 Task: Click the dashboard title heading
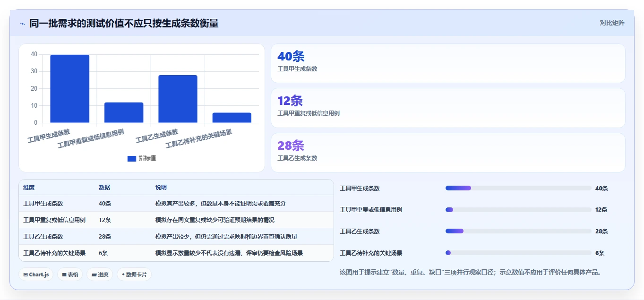tap(124, 23)
